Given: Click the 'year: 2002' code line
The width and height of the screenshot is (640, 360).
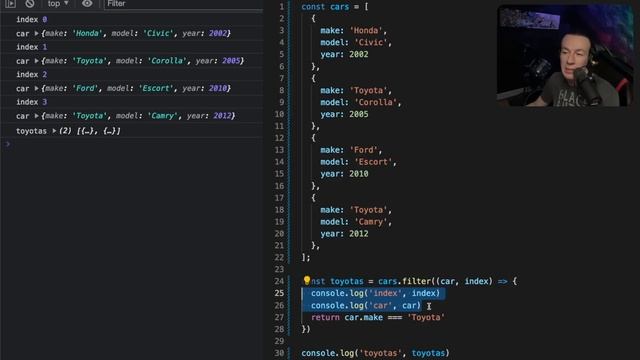Looking at the screenshot, I should click(x=344, y=54).
